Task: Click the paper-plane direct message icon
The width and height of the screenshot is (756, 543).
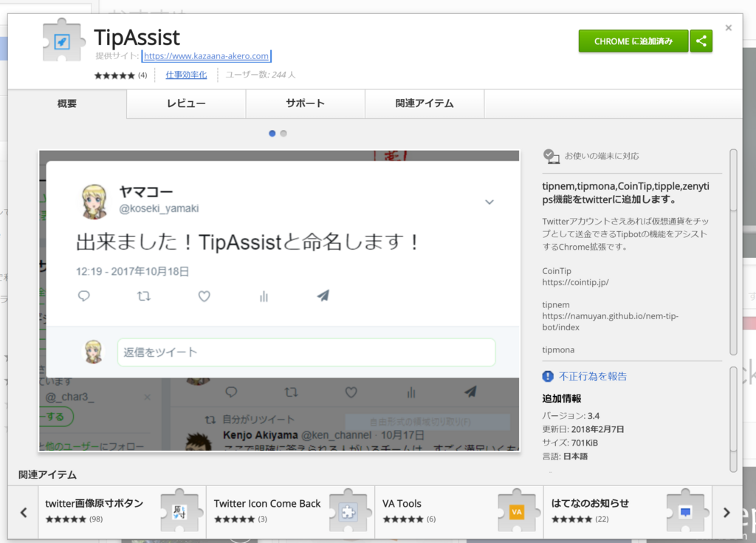Action: point(323,296)
